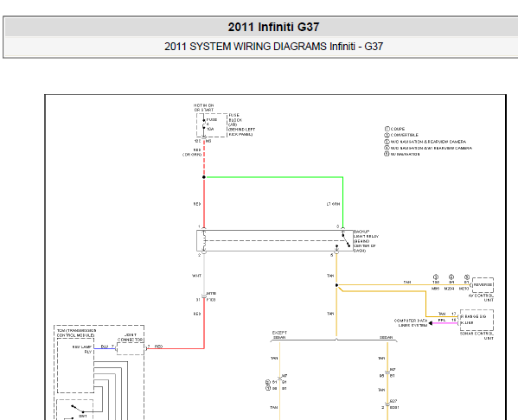518x420 pixels.
Task: Click the 'Sedan' branch label
Action: point(387,337)
